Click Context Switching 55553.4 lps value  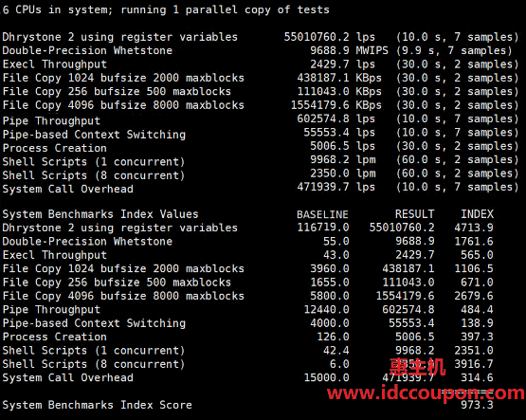(x=339, y=132)
